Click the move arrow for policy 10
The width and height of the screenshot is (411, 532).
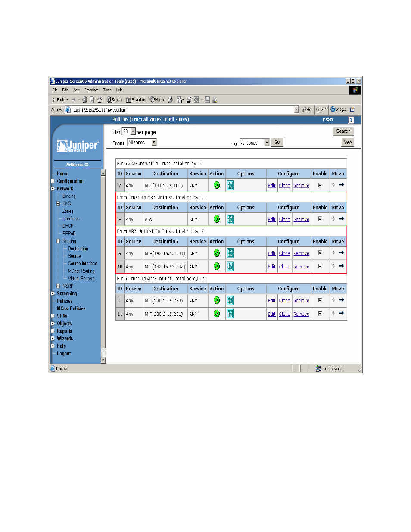tap(341, 266)
